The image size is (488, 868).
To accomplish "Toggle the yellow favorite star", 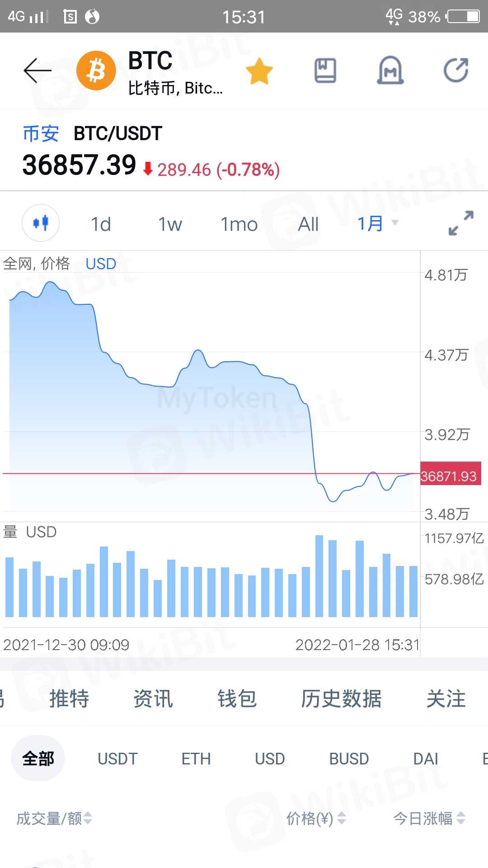I will tap(259, 71).
